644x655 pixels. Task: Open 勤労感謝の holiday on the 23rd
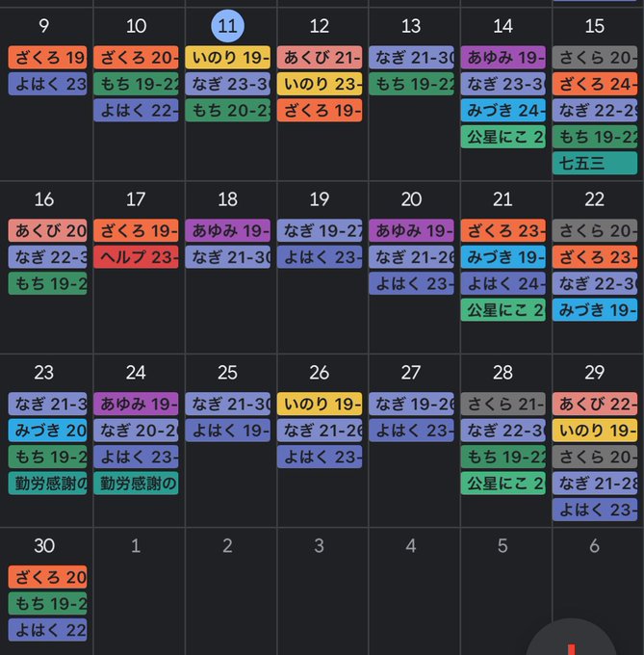pos(47,484)
